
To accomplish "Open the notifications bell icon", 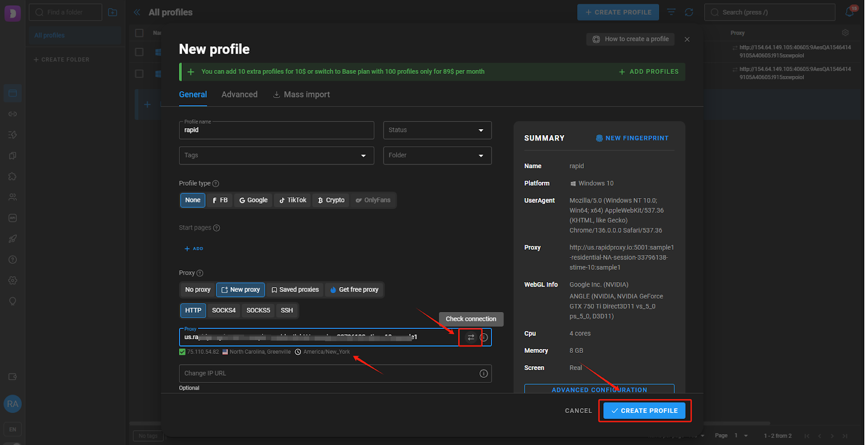I will [x=850, y=12].
